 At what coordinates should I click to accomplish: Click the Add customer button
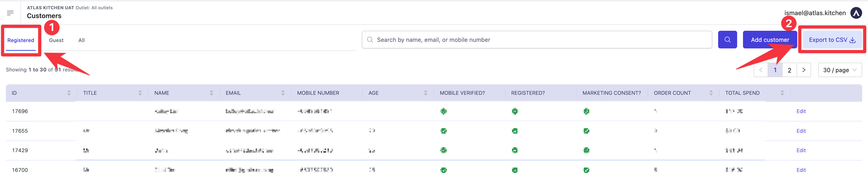click(x=770, y=40)
